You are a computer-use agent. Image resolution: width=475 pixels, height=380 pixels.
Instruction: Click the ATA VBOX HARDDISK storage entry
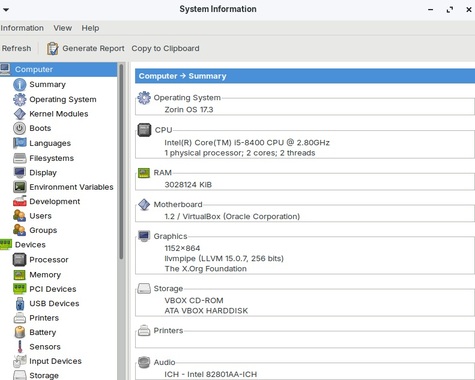[x=206, y=311]
